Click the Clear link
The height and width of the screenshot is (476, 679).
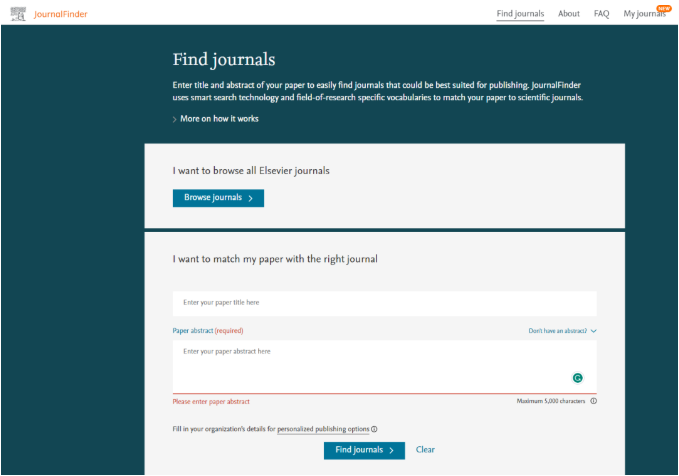(x=425, y=450)
